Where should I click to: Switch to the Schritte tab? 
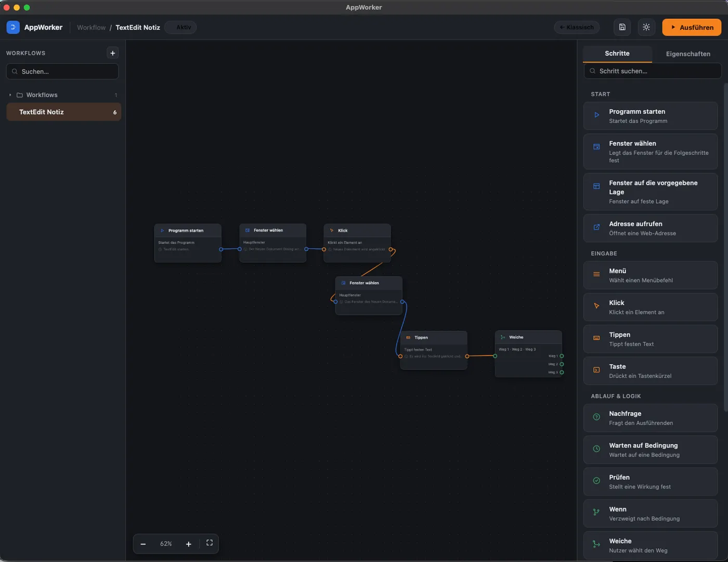[x=617, y=54]
